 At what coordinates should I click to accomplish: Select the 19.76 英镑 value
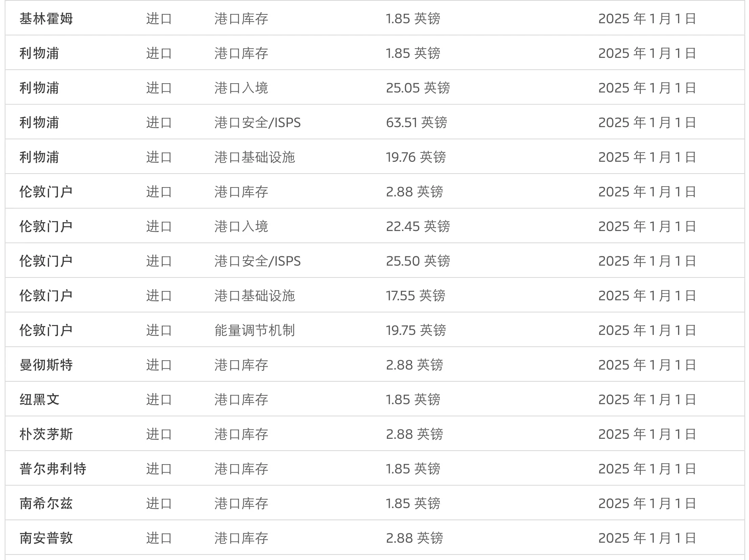pyautogui.click(x=416, y=157)
